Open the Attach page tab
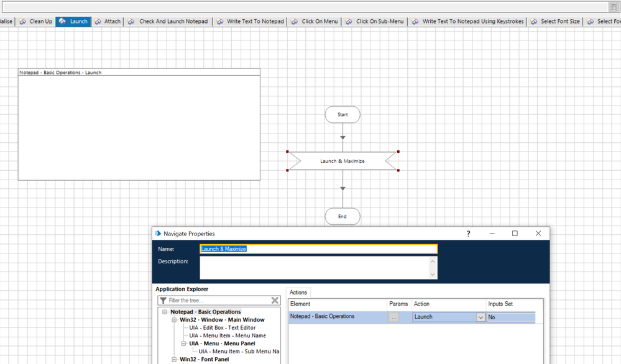The width and height of the screenshot is (621, 364). [108, 21]
